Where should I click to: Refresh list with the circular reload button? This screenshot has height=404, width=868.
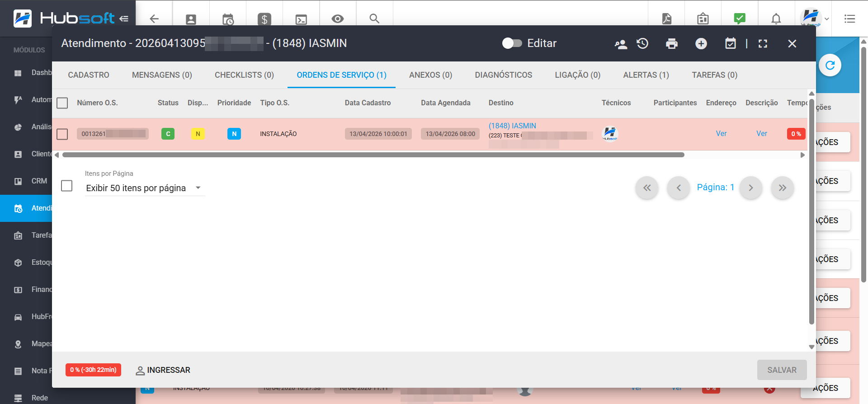[x=830, y=65]
